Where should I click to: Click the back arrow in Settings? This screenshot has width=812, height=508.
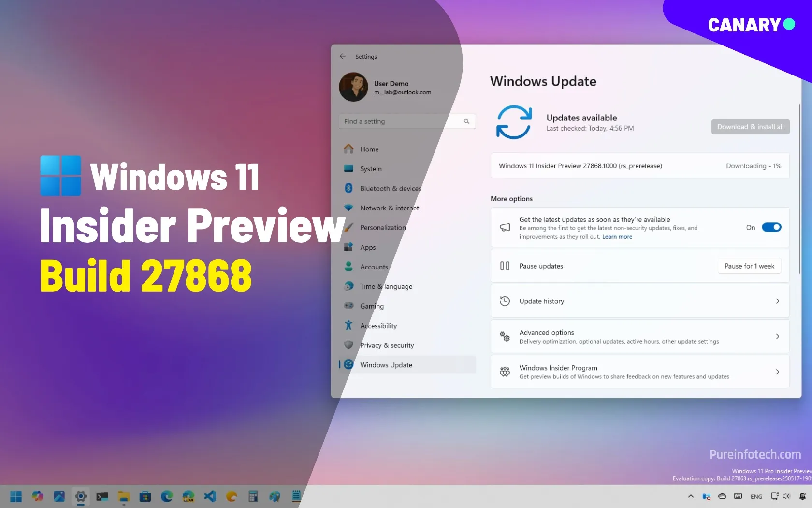(343, 56)
